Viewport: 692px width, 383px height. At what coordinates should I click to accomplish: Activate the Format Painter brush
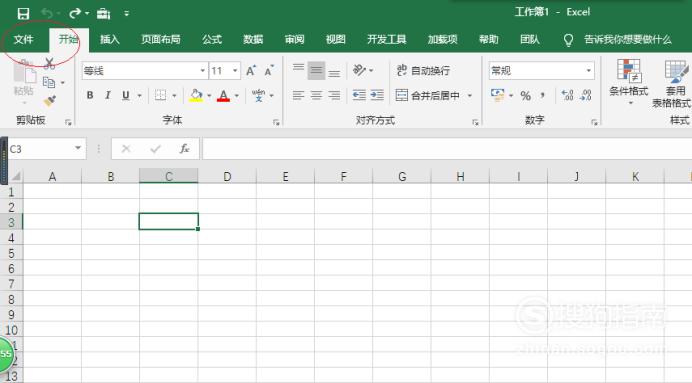49,101
